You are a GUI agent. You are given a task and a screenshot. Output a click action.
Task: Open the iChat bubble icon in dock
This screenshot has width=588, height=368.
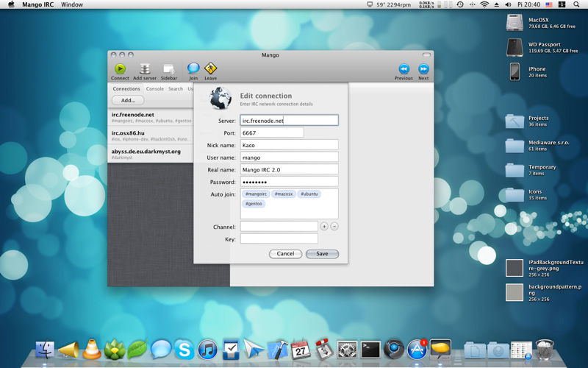pos(161,349)
